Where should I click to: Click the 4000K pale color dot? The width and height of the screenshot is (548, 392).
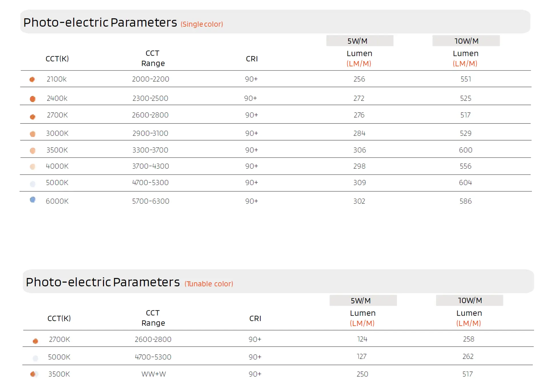point(33,167)
